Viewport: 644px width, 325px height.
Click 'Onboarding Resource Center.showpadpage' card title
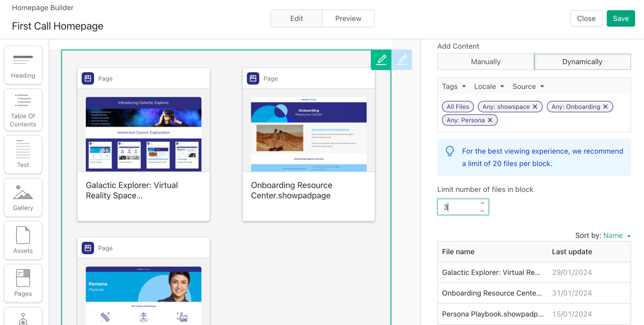pos(291,191)
